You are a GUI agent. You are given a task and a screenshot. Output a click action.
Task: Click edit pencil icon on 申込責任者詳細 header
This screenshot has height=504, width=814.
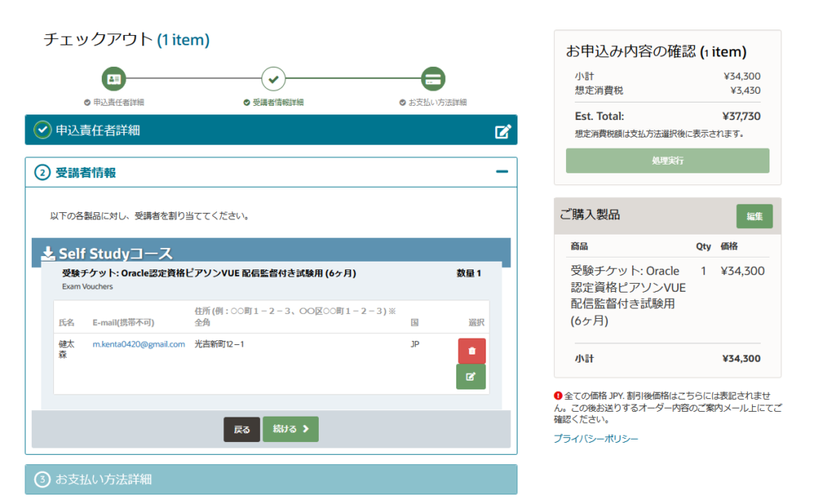[503, 131]
